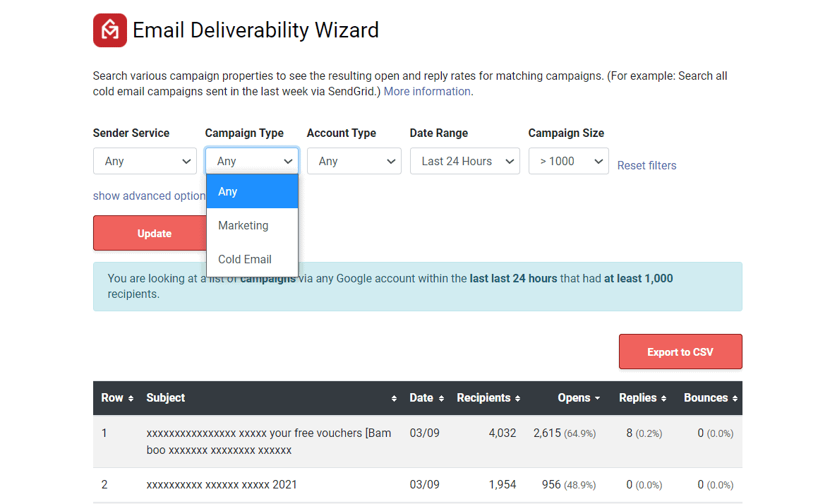Open the Sender Service dropdown
Viewport: 830px width, 504px height.
pyautogui.click(x=145, y=161)
